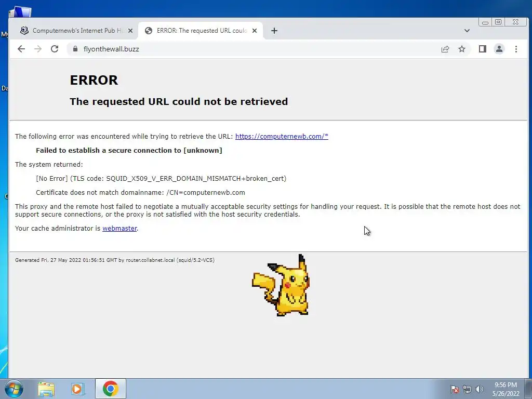Click the forward navigation arrow

37,49
